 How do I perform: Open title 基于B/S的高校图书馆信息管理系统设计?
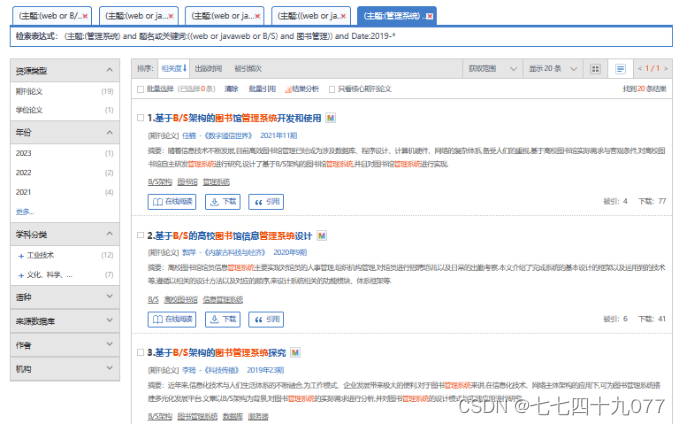tap(233, 236)
